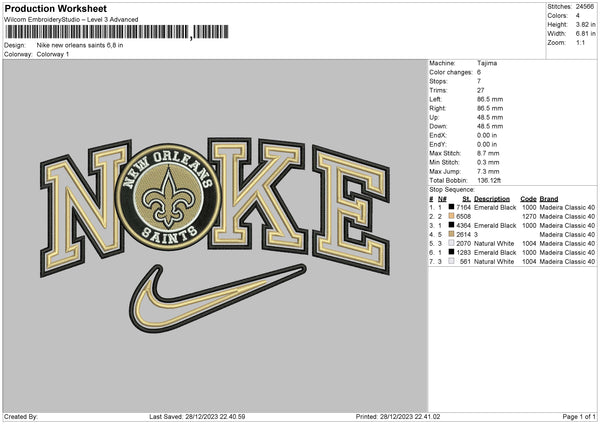Click the 'N#' column header
600x424 pixels.
[x=442, y=199]
